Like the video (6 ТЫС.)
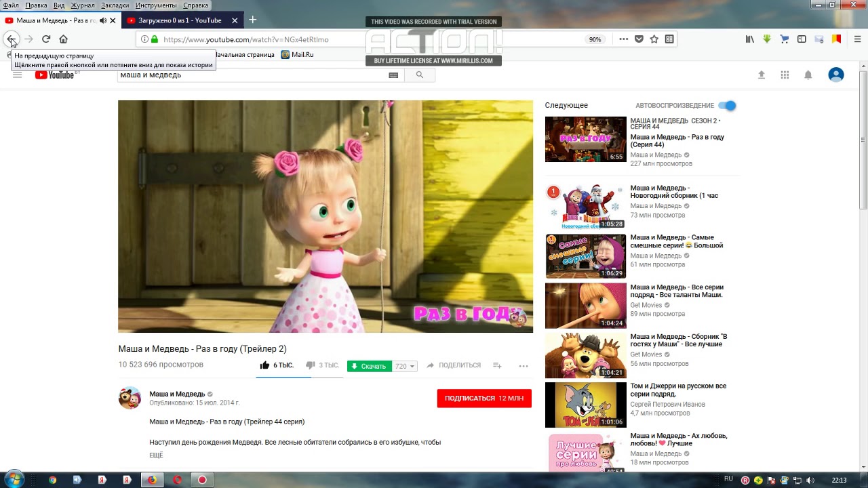The image size is (868, 488). tap(277, 365)
